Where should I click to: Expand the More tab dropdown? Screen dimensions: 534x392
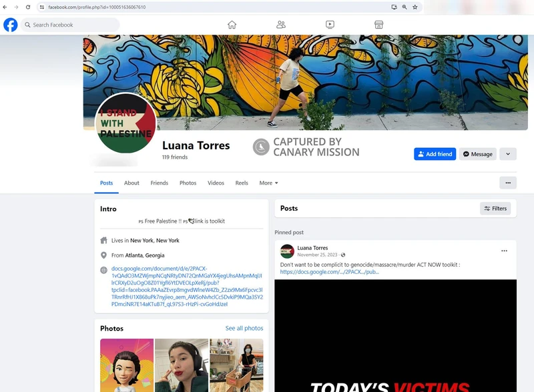coord(268,183)
